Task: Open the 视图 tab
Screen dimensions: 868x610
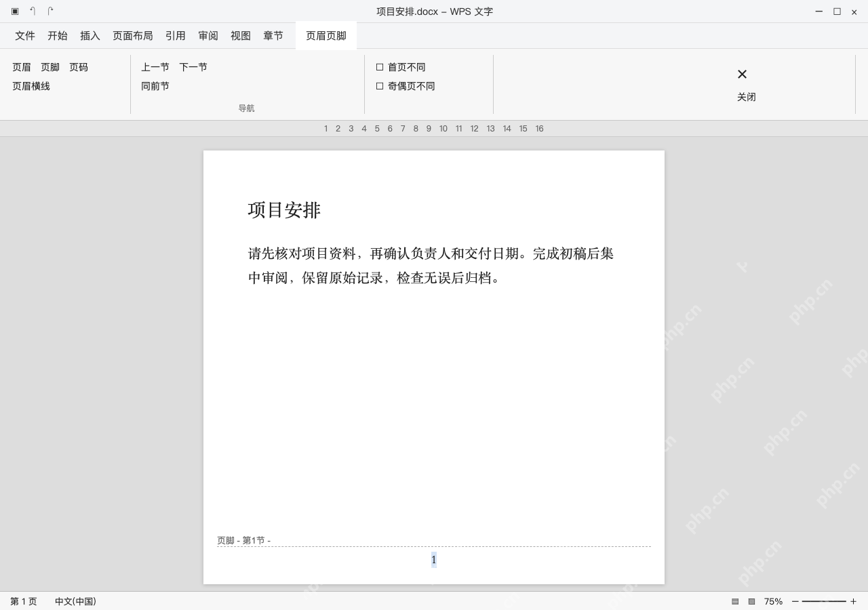Action: click(241, 36)
